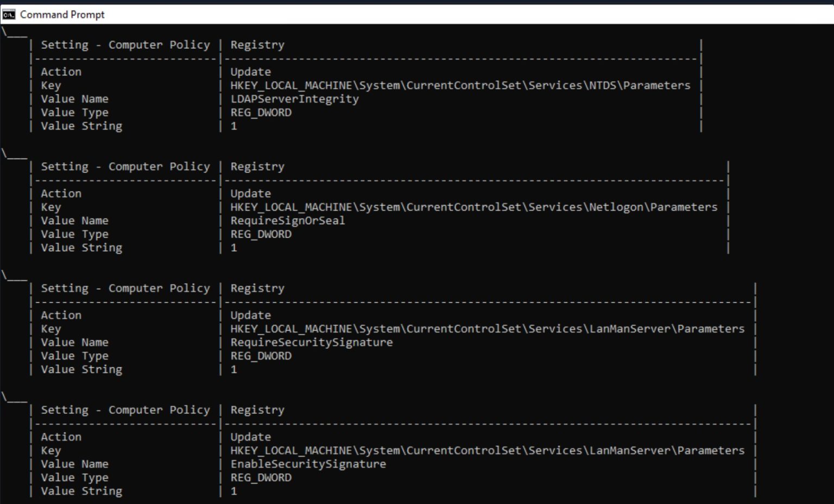
Task: Click REG_DWORD below RequireSignOrSeal
Action: 261,234
